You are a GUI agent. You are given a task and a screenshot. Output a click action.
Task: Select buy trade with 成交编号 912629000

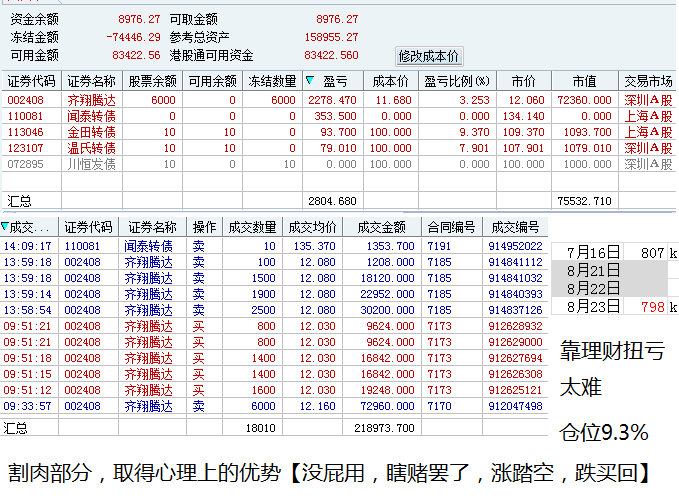(x=274, y=342)
